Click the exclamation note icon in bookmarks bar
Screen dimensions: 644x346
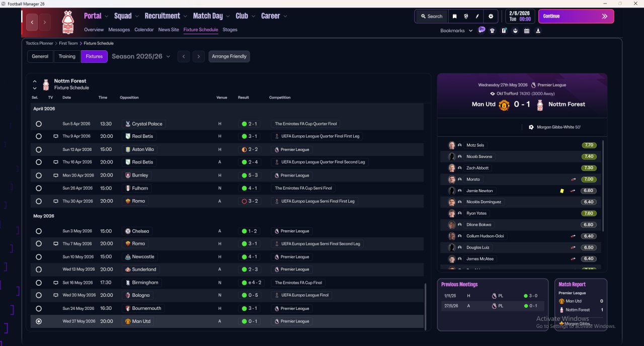504,31
